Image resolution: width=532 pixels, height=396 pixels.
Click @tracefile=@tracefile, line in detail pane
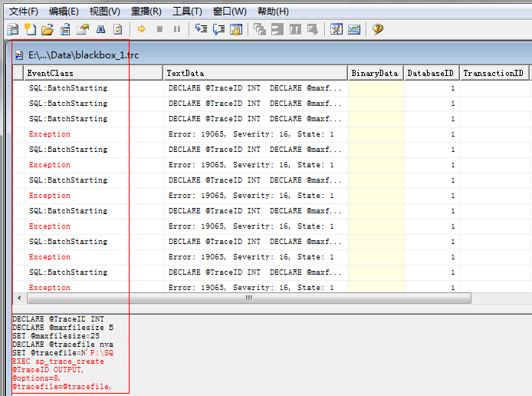62,387
